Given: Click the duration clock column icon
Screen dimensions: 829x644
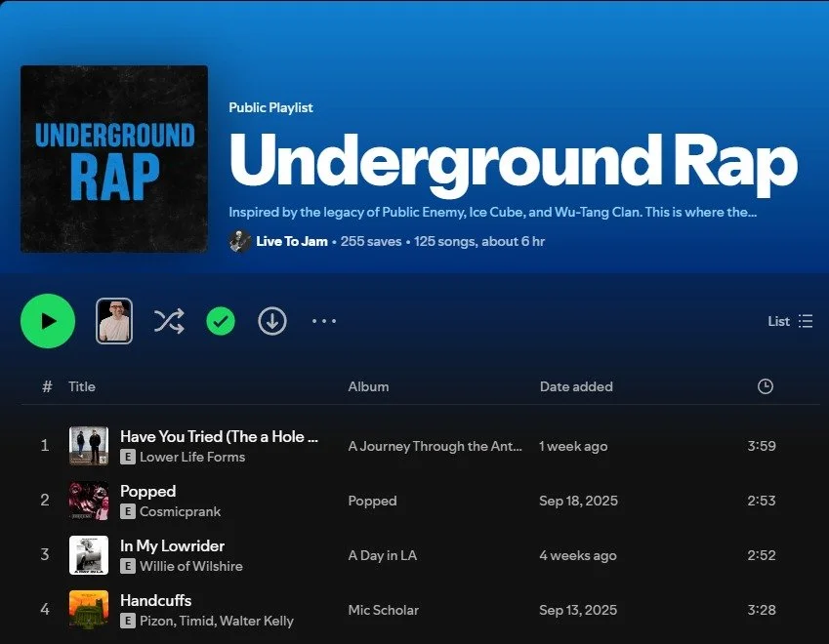Looking at the screenshot, I should point(765,386).
